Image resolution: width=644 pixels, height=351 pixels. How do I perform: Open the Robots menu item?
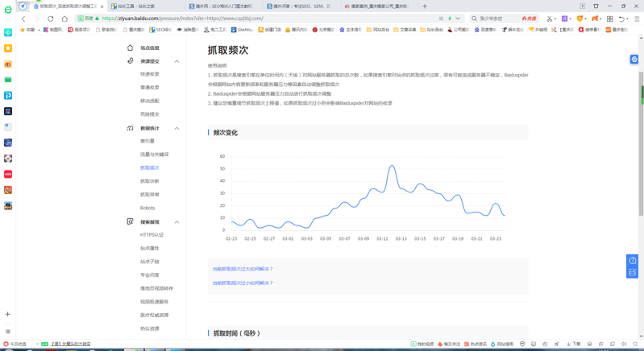147,208
